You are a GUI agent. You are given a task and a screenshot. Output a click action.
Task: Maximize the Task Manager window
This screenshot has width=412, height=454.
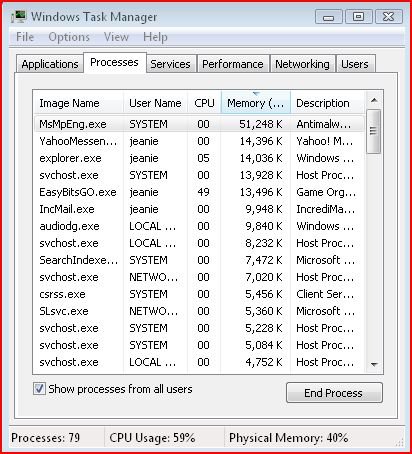(x=358, y=17)
